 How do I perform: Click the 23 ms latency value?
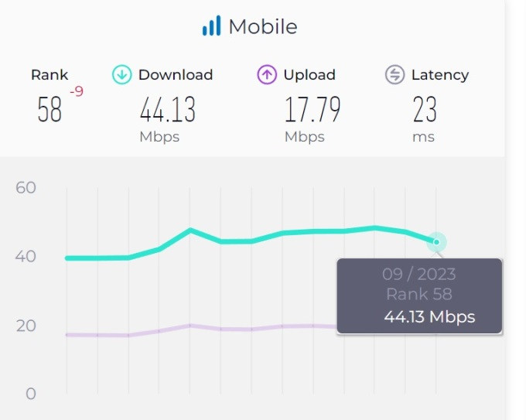(425, 111)
